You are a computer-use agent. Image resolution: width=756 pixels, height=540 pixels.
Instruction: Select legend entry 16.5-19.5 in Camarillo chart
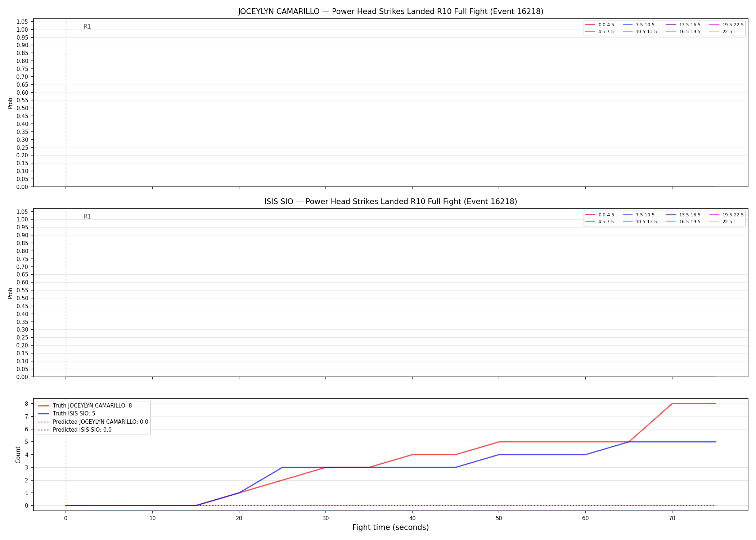[x=683, y=32]
